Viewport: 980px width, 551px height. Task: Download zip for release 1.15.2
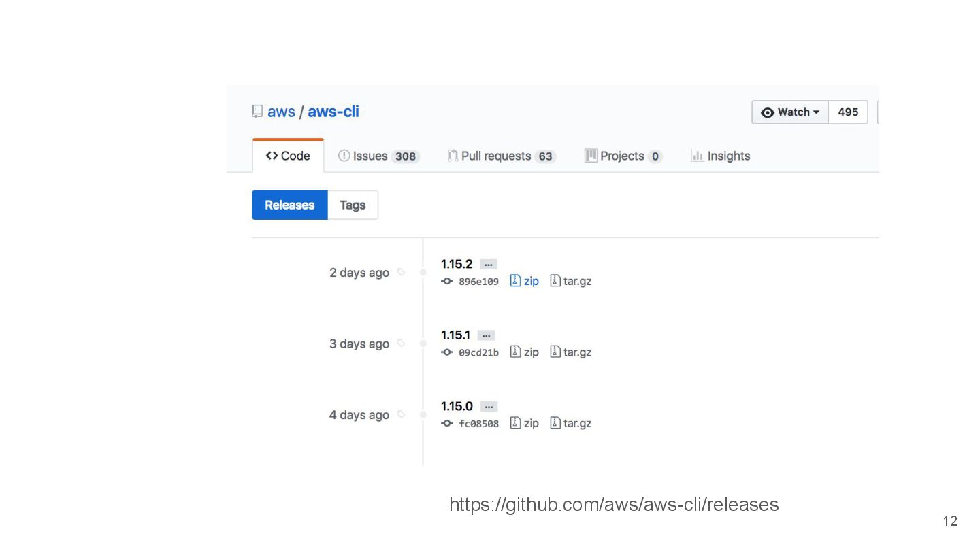pyautogui.click(x=525, y=281)
